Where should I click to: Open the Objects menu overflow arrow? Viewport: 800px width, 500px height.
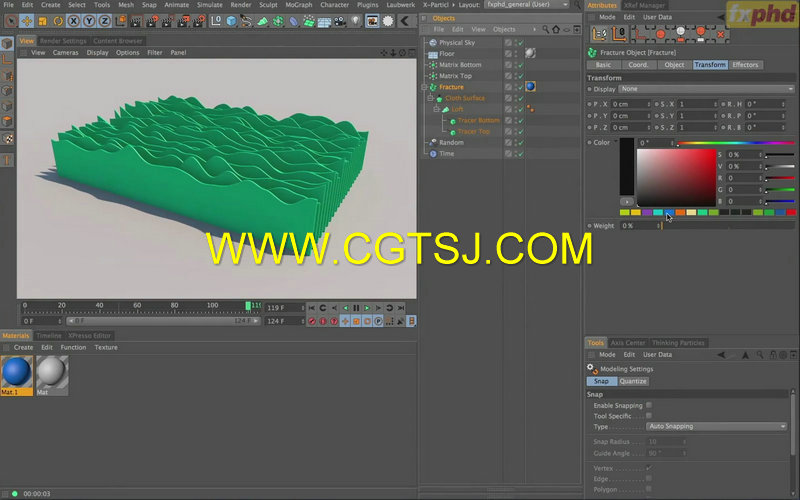pyautogui.click(x=534, y=30)
